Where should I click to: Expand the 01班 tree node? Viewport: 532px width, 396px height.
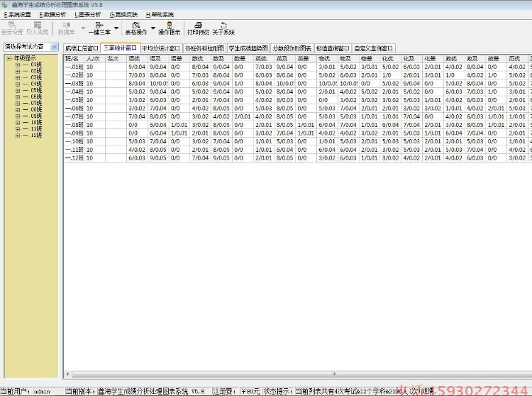pos(17,65)
